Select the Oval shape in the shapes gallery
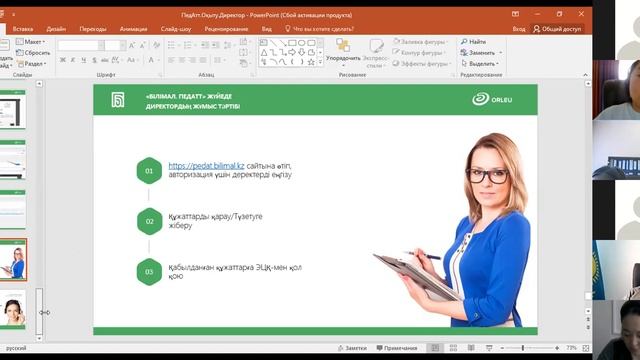Screen dimensions: 640x360 [302, 43]
